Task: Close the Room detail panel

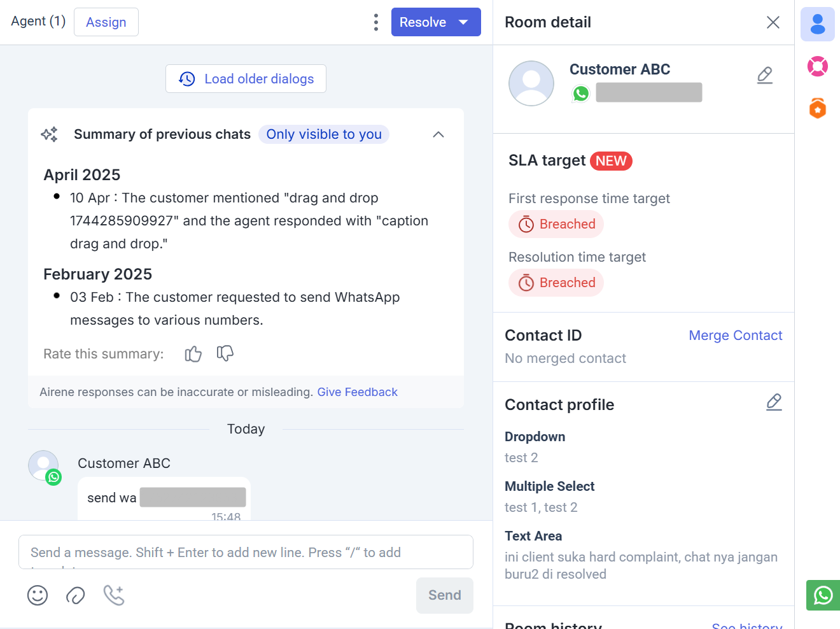Action: tap(773, 22)
